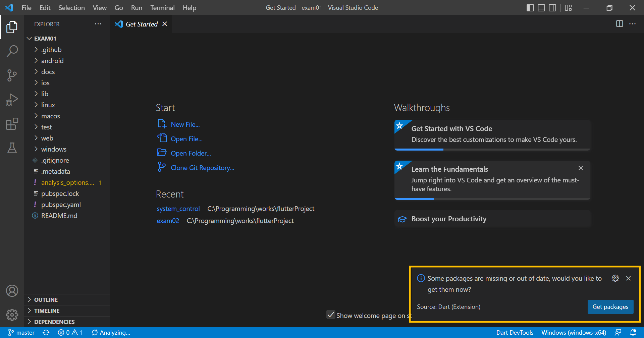This screenshot has height=338, width=644.
Task: Open the Explorer view in the activity bar
Action: 12,27
